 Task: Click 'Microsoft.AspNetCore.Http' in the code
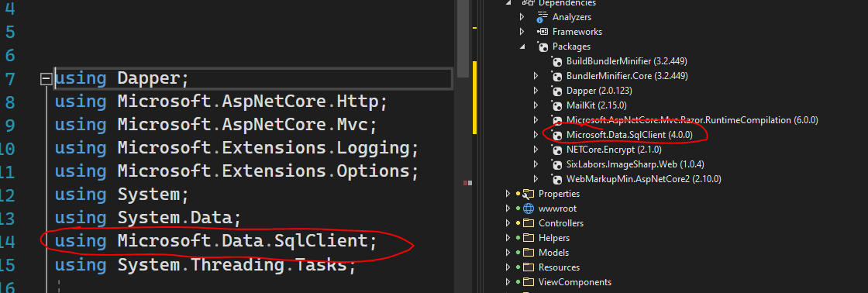(249, 102)
